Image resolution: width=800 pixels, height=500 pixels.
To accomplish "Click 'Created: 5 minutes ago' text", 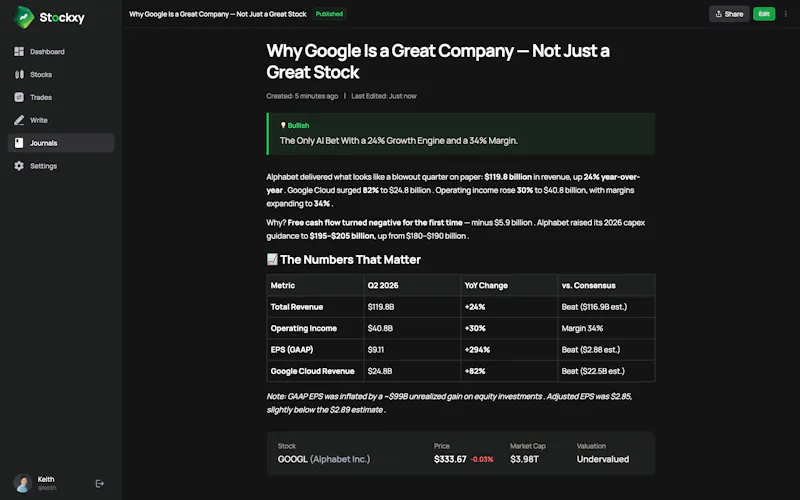I will pyautogui.click(x=302, y=96).
